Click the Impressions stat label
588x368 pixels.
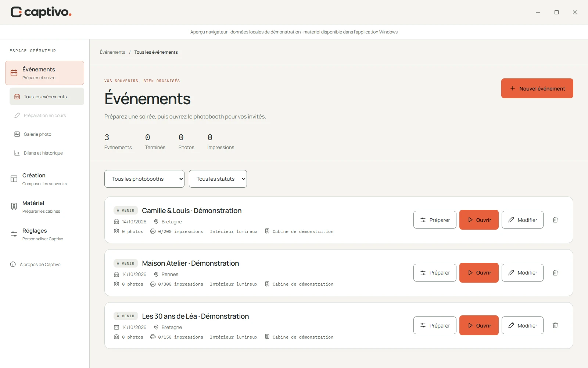[x=220, y=147]
